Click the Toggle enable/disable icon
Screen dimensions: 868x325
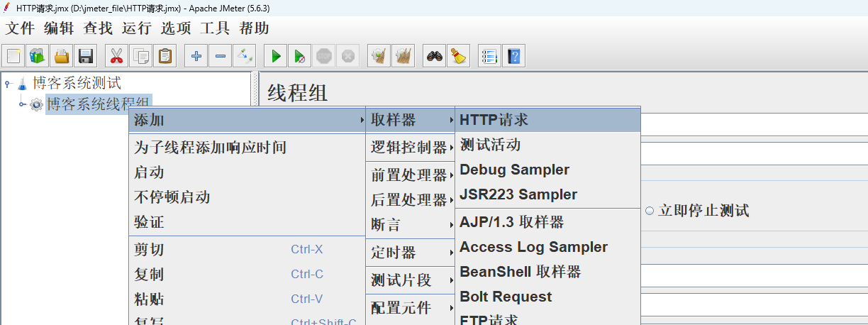click(x=245, y=55)
